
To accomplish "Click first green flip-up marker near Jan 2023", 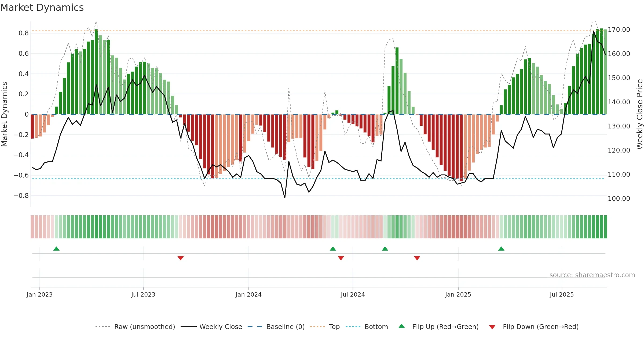I will click(x=56, y=249).
